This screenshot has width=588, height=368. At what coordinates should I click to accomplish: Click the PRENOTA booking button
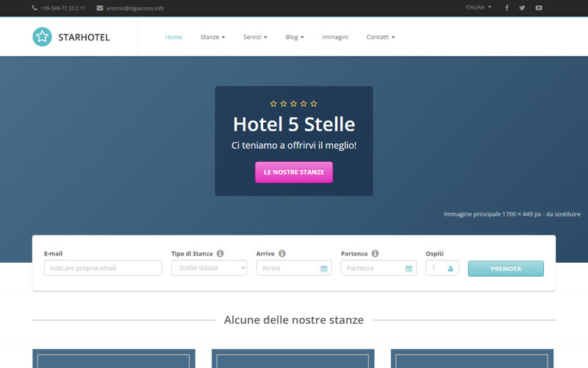[506, 269]
